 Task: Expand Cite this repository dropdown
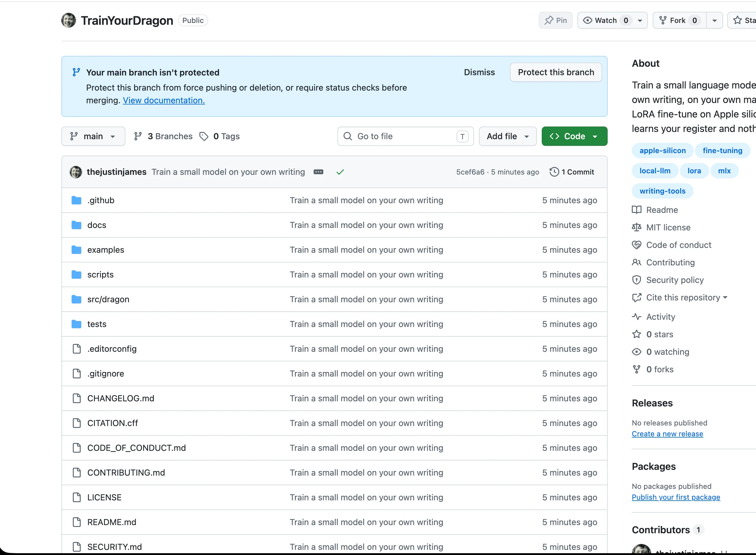tap(687, 298)
